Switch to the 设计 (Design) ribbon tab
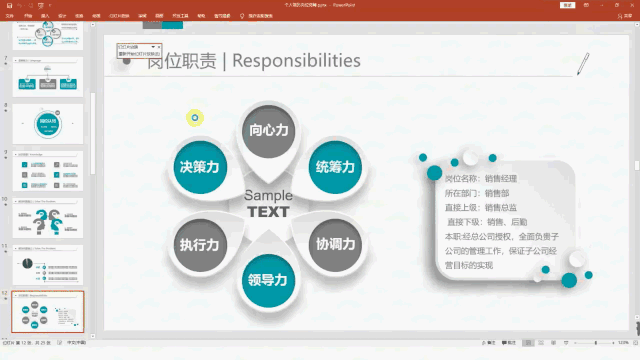Viewport: 640px width, 360px height. click(x=62, y=16)
